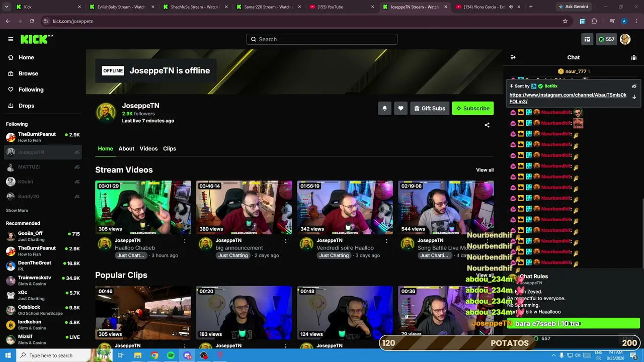Viewport: 644px width, 362px height.
Task: Open a new browser tab
Action: [531, 7]
